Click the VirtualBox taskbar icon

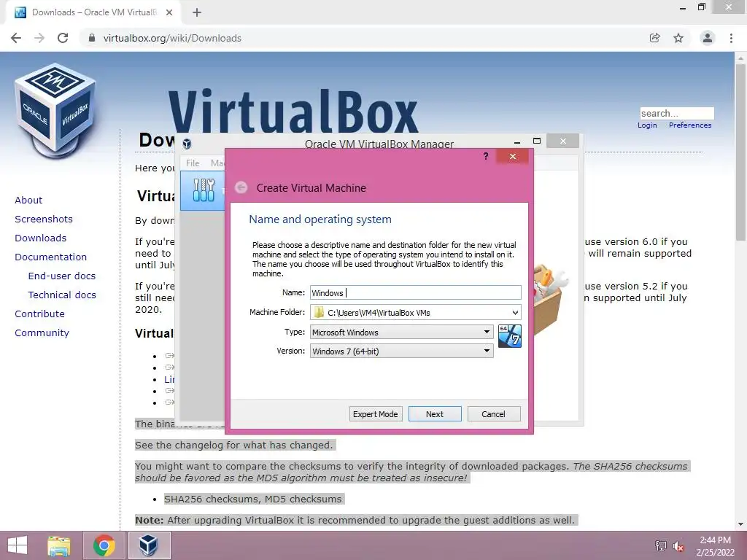149,545
